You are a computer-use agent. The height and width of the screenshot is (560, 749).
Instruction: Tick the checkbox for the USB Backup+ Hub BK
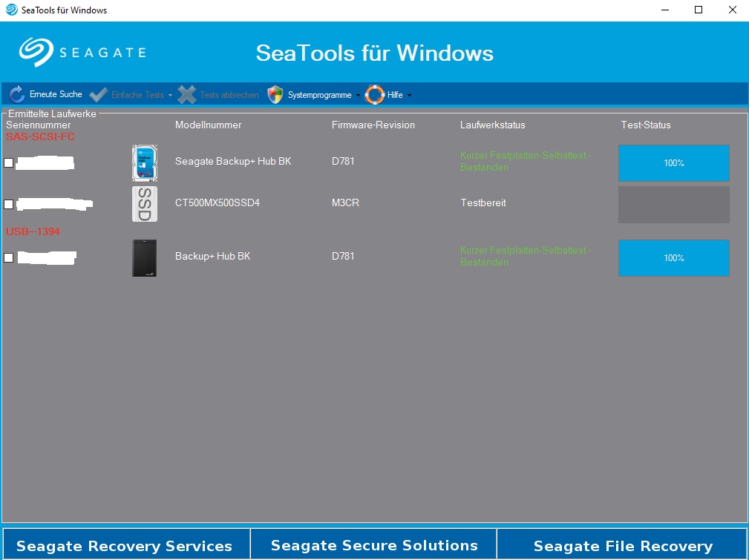(9, 258)
